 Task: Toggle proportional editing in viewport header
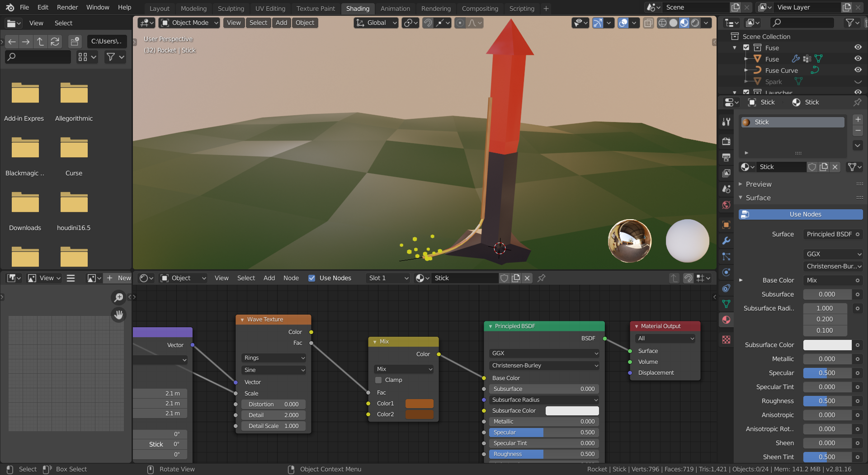point(460,23)
